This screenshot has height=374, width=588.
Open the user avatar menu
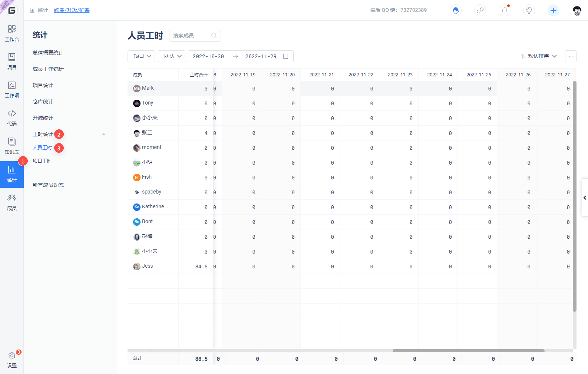577,10
